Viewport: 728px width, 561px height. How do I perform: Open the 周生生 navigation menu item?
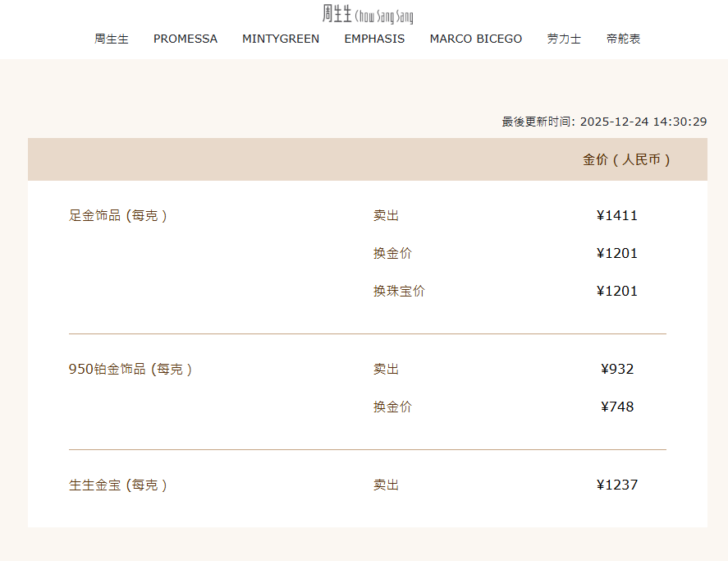(x=112, y=39)
